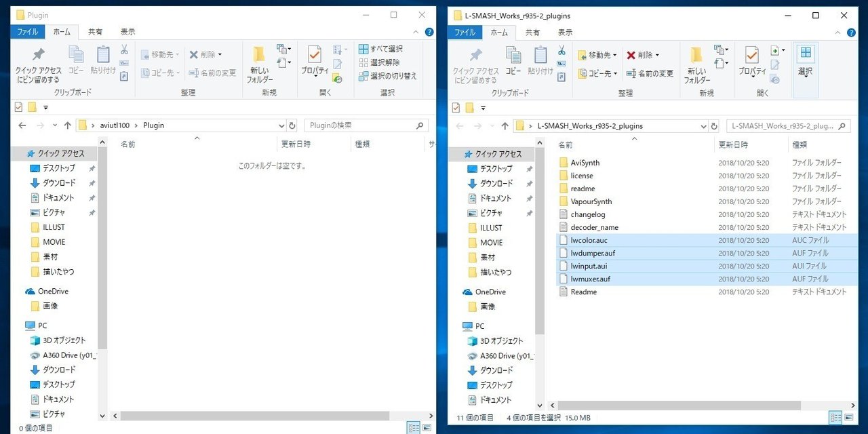Expand address history dropdown in L-SMASH window
This screenshot has width=868, height=434.
704,126
